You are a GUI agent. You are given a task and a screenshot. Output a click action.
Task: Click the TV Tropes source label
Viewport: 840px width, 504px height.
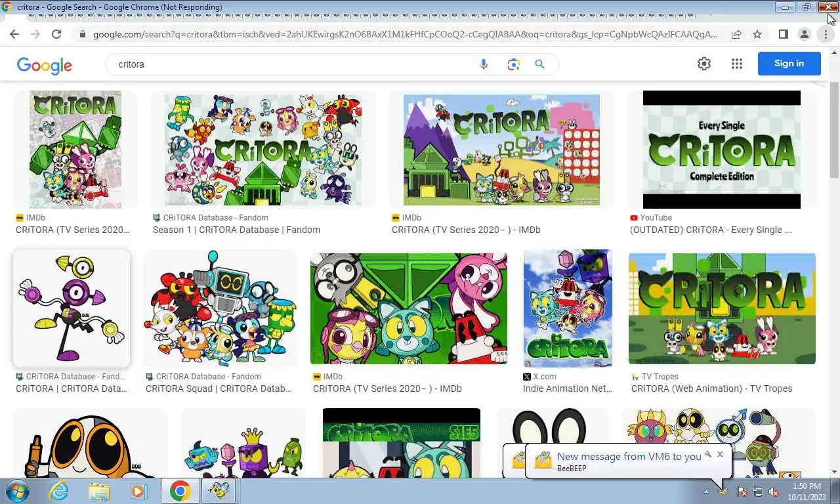point(660,377)
